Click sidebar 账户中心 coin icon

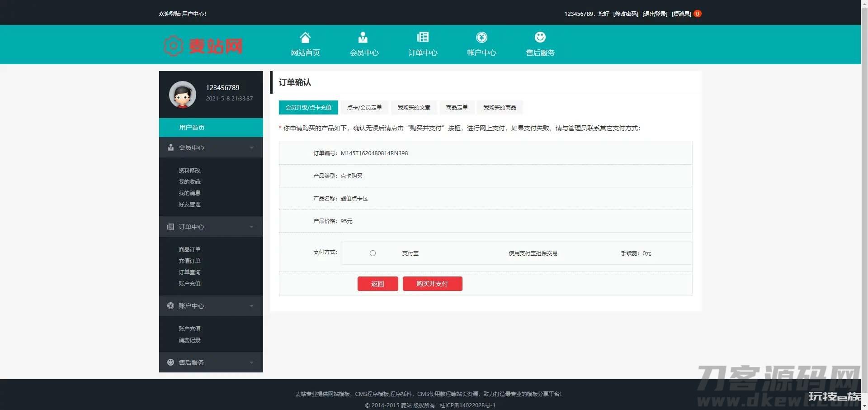pyautogui.click(x=170, y=306)
